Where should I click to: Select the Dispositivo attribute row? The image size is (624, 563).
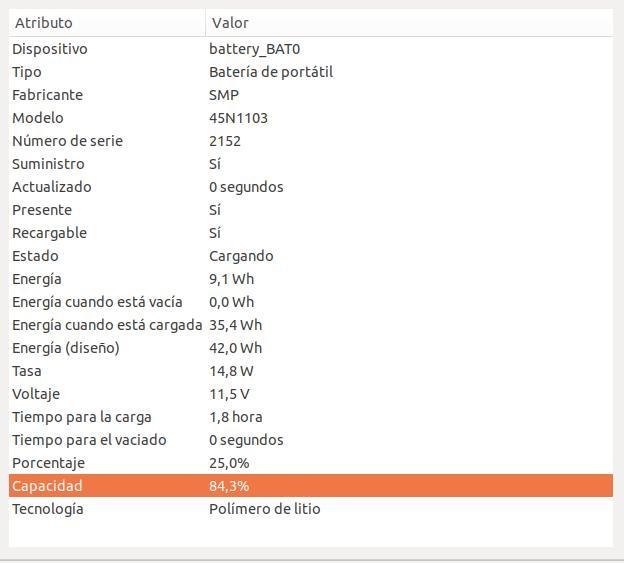point(311,49)
